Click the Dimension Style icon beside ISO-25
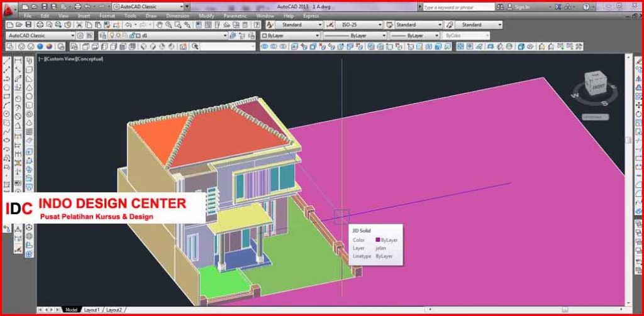Screen dimensions: 644x316 pyautogui.click(x=330, y=25)
